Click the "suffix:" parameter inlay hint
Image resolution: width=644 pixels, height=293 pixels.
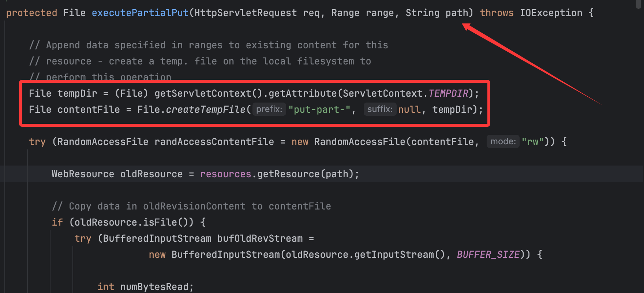pyautogui.click(x=379, y=109)
